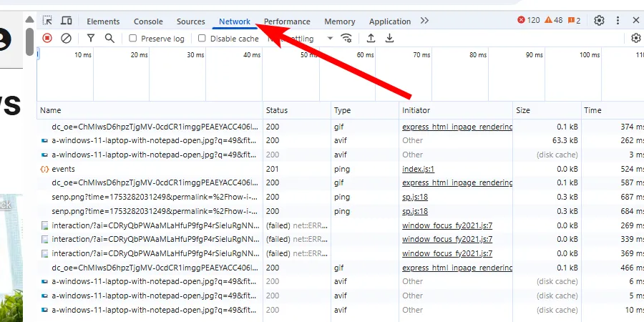
Task: Open Network panel settings gear
Action: pyautogui.click(x=636, y=38)
